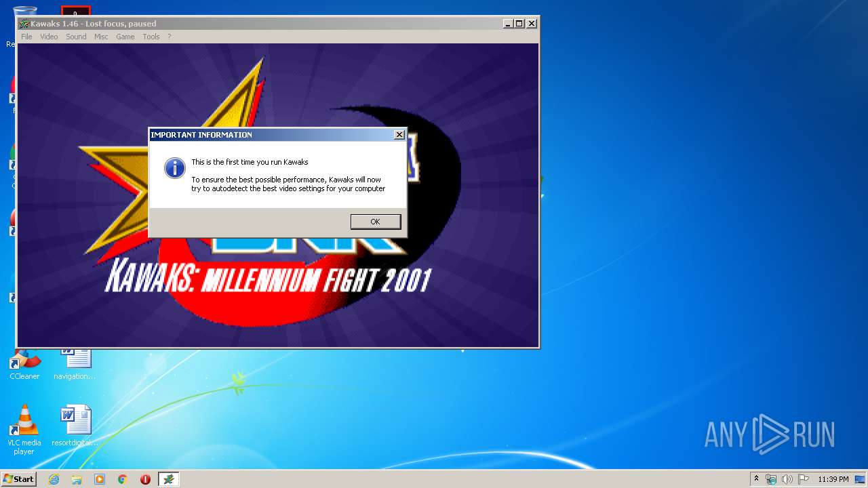The image size is (868, 488).
Task: Open the ? help menu
Action: (x=170, y=37)
